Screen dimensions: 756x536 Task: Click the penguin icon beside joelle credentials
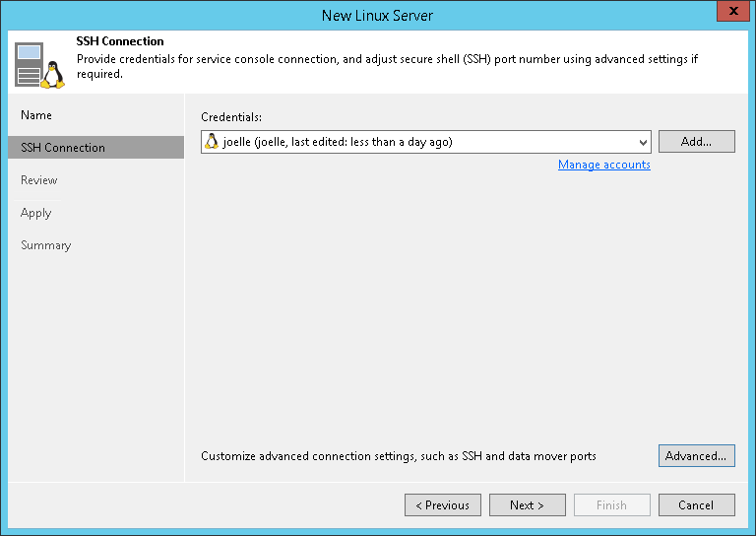pyautogui.click(x=211, y=142)
